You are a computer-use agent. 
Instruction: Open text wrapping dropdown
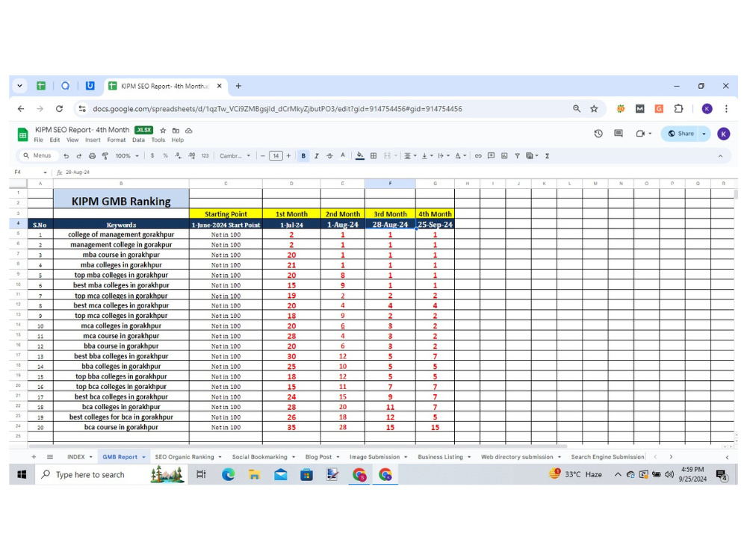coord(444,156)
